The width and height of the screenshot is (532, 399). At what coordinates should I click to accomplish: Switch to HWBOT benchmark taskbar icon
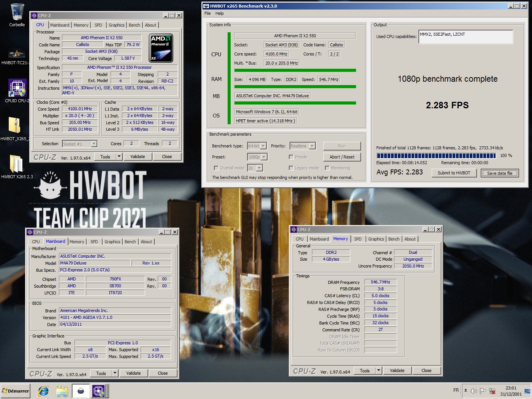(81, 391)
